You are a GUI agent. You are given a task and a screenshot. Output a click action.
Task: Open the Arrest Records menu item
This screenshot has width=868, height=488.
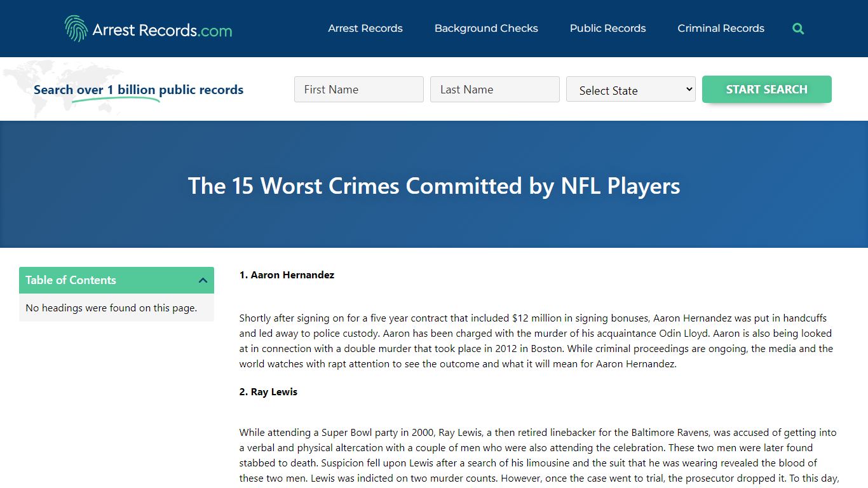365,29
